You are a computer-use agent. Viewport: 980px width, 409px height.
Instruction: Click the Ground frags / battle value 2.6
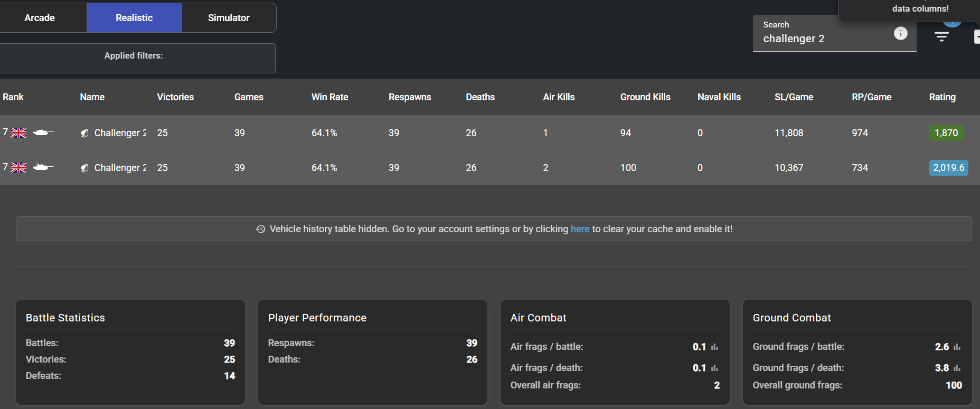pyautogui.click(x=942, y=347)
